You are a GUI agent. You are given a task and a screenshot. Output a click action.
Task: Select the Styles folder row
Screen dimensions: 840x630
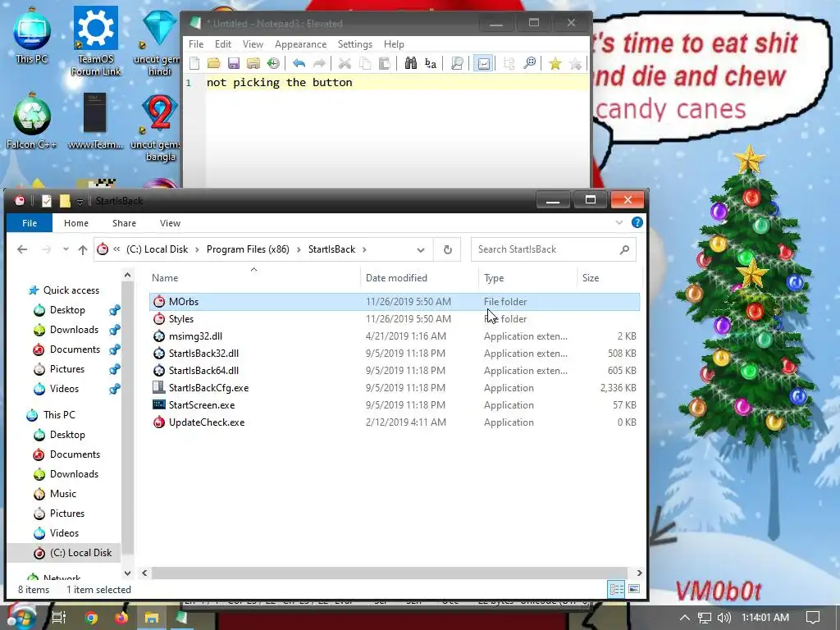click(x=395, y=319)
